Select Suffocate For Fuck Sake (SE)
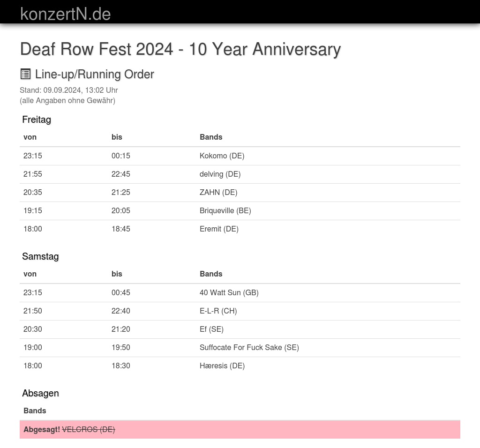 pyautogui.click(x=249, y=347)
